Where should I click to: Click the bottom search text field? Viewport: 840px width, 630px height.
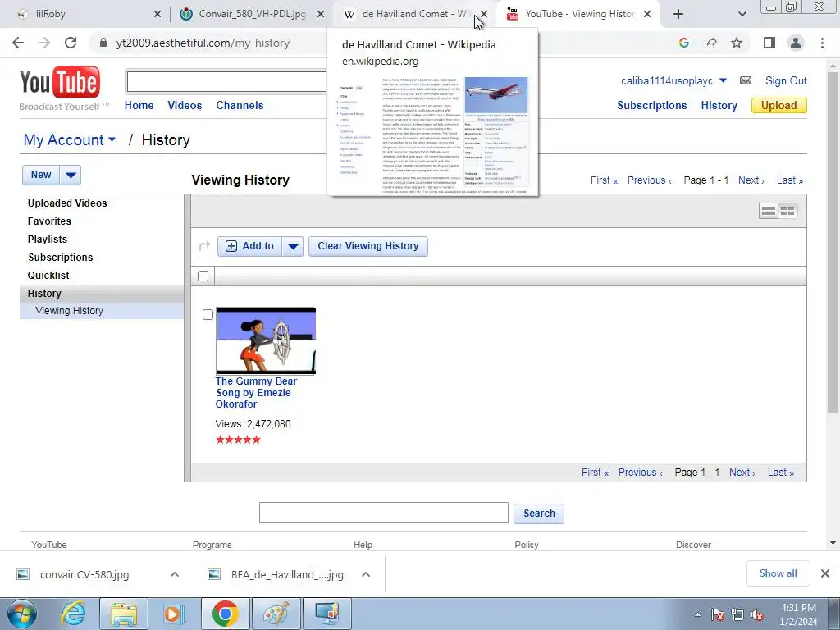point(384,513)
